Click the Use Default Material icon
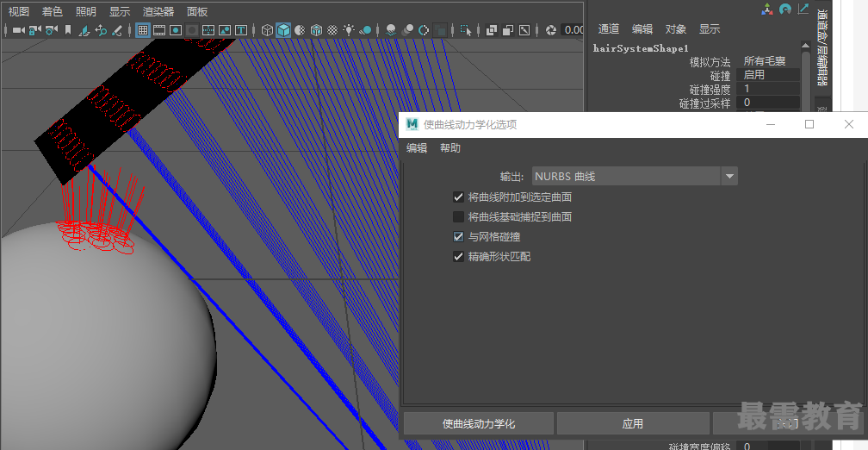The height and width of the screenshot is (450, 868). (x=300, y=30)
